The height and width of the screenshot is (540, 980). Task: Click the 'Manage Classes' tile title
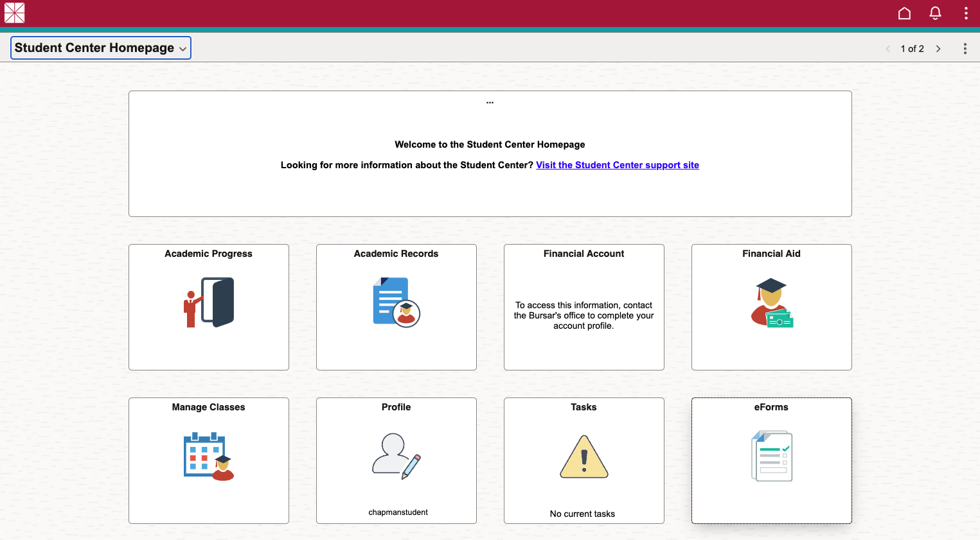[209, 407]
